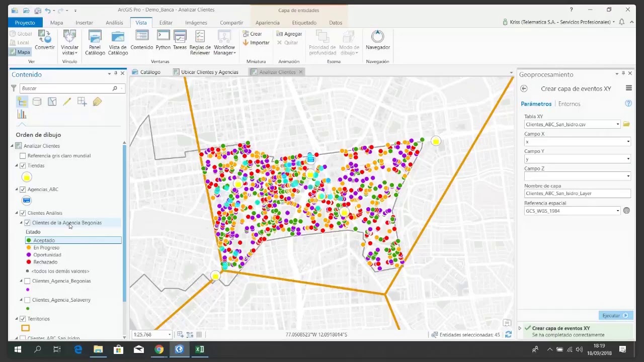Expand completed tool message details
The height and width of the screenshot is (362, 644).
[520, 328]
